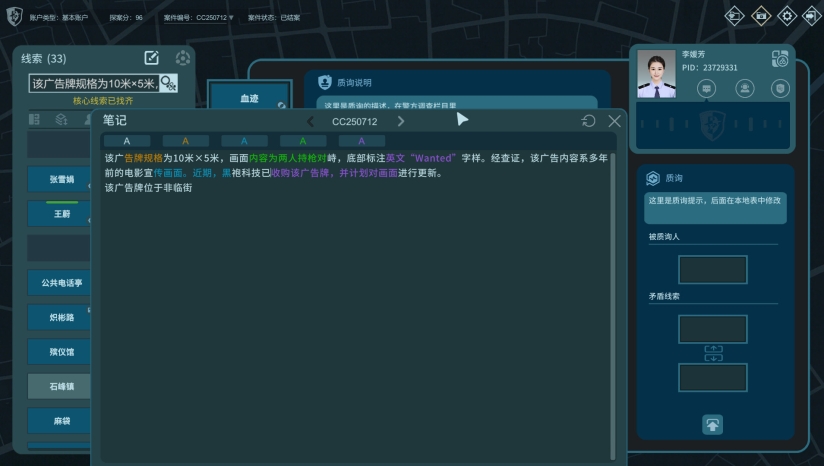Open the 血迹 tab
Screen dimensions: 824x466
pos(250,100)
